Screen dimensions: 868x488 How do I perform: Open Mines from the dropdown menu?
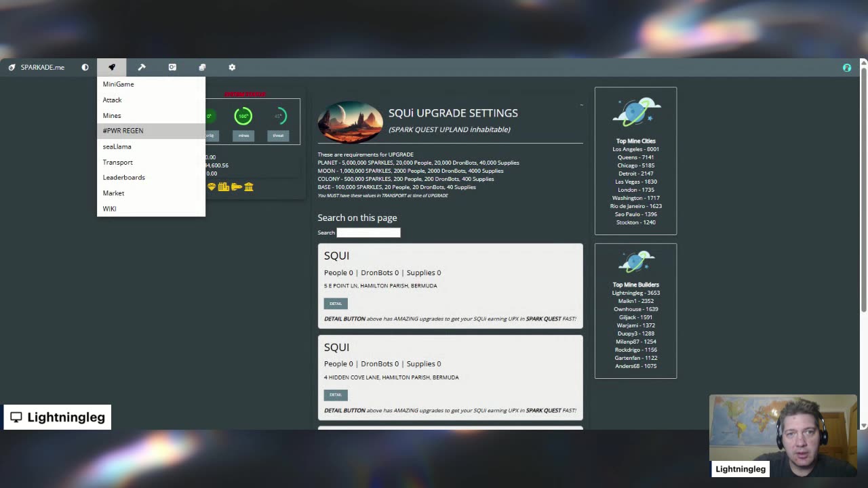[x=151, y=115]
